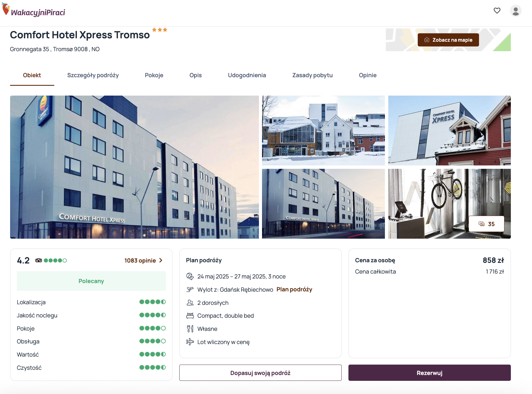532x394 pixels.
Task: Click the hotel title Comfort Hotel Xpress Tromso
Action: point(80,35)
